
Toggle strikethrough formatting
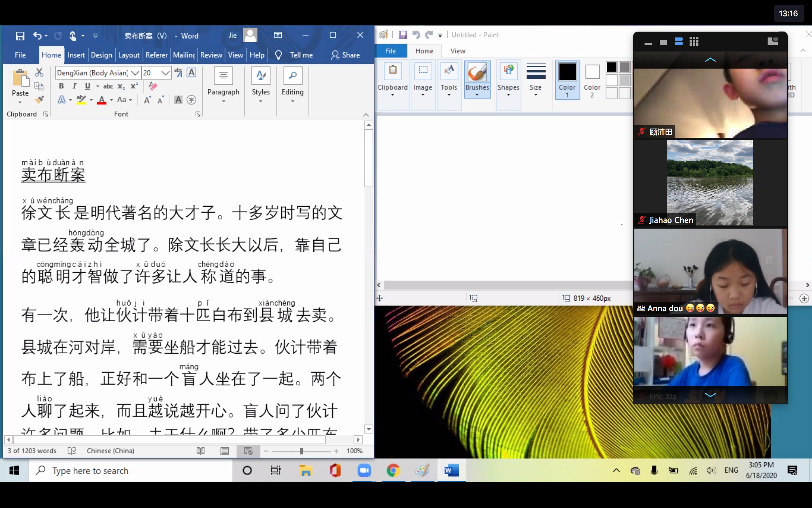108,86
